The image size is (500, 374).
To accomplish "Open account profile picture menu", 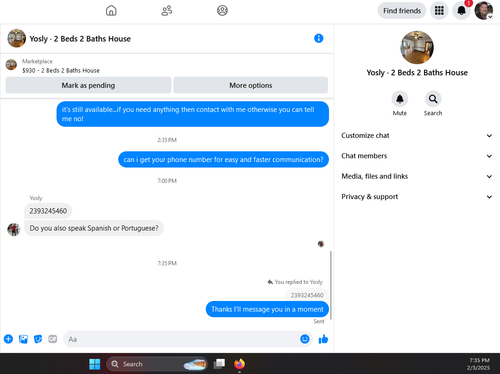I will 484,11.
